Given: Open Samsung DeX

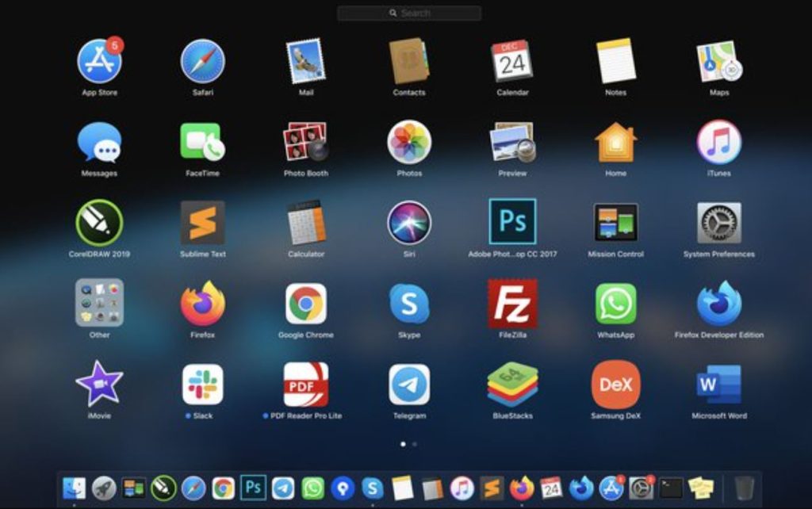Looking at the screenshot, I should [615, 388].
